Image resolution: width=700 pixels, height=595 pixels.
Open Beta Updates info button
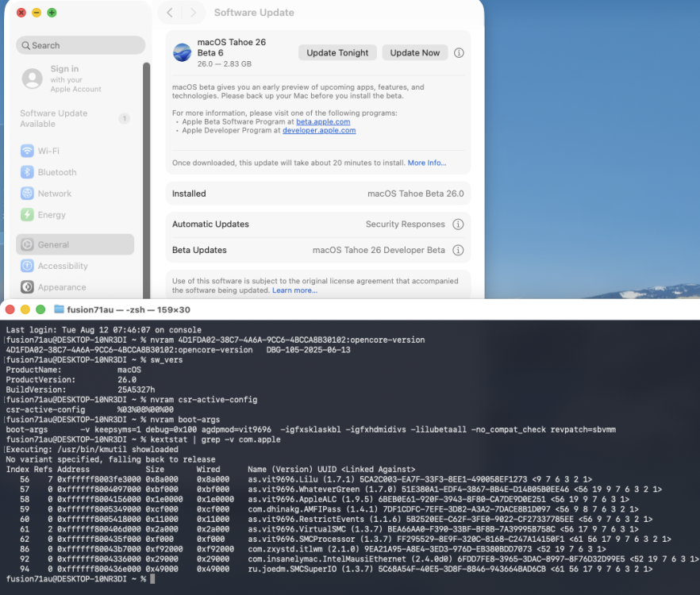click(458, 250)
